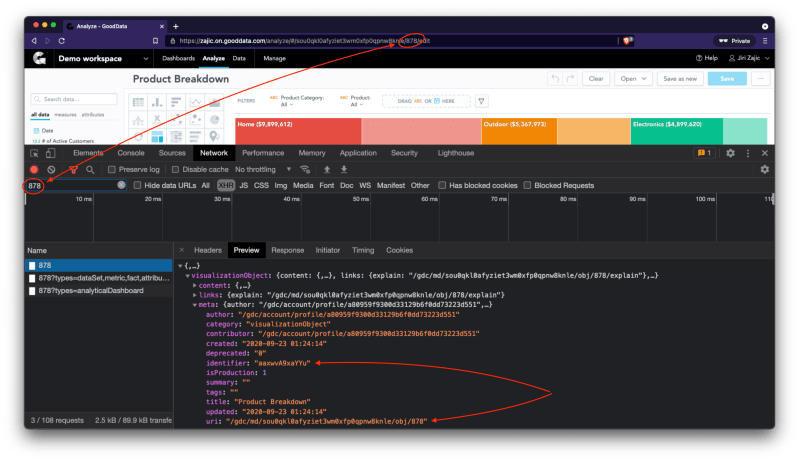The width and height of the screenshot is (799, 461).
Task: Open the Manage menu item
Action: pyautogui.click(x=274, y=58)
